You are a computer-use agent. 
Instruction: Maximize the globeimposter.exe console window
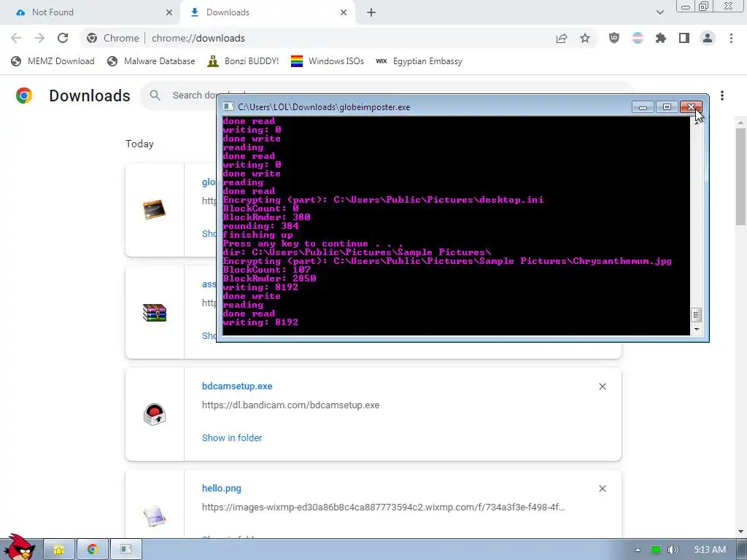667,106
